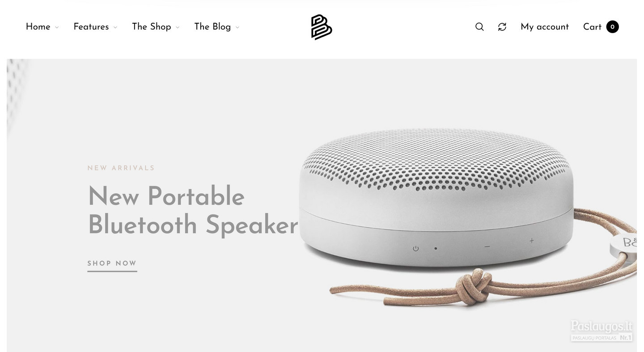Open The Blog menu item

[212, 27]
